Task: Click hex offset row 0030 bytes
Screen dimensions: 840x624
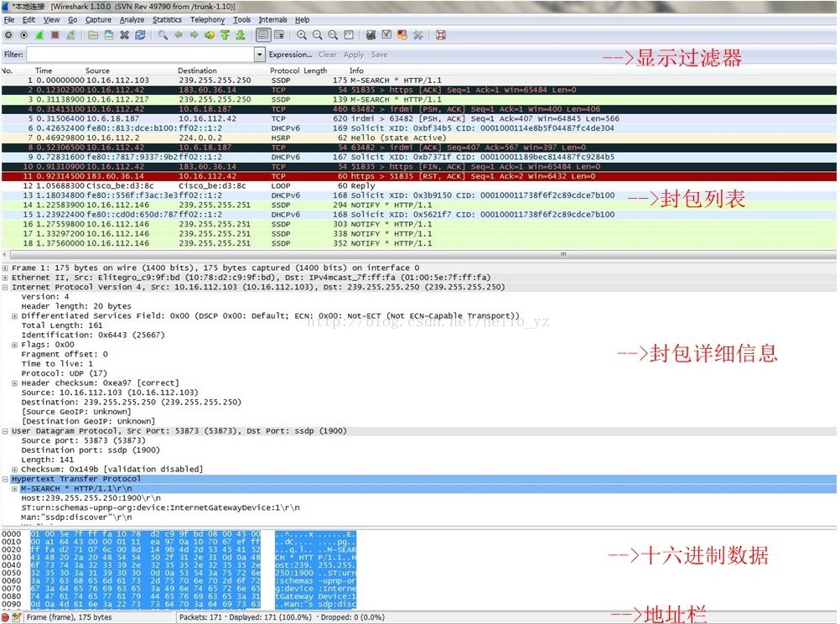Action: pos(145,558)
